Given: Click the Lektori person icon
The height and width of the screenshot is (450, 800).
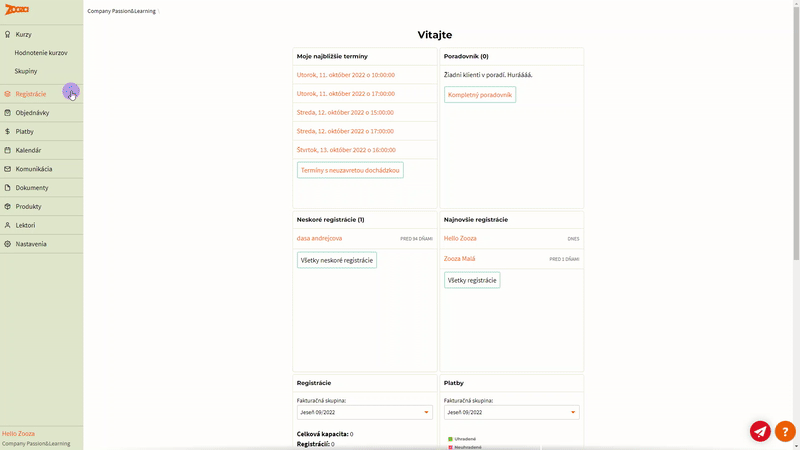Looking at the screenshot, I should point(7,225).
